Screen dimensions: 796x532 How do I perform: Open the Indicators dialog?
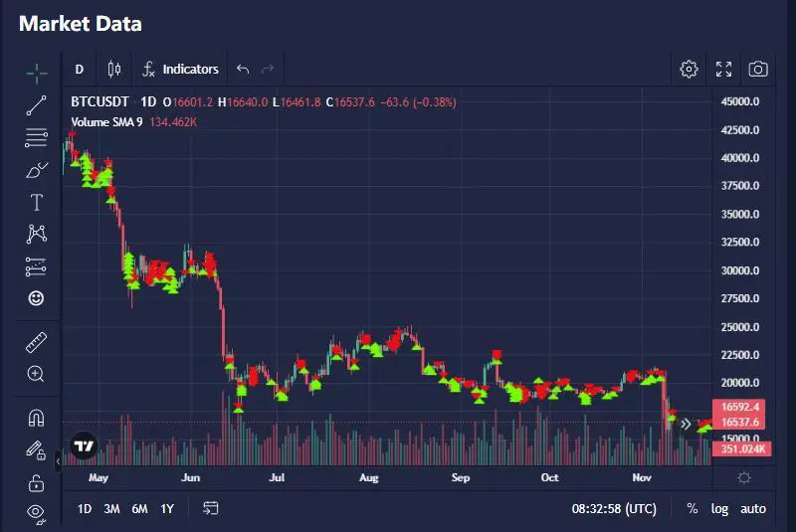pyautogui.click(x=180, y=69)
